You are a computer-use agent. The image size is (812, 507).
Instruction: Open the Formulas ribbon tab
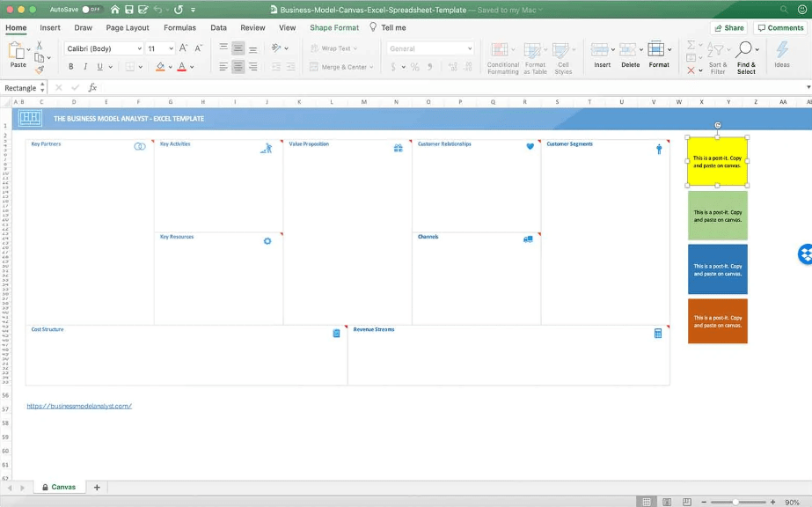click(x=179, y=27)
